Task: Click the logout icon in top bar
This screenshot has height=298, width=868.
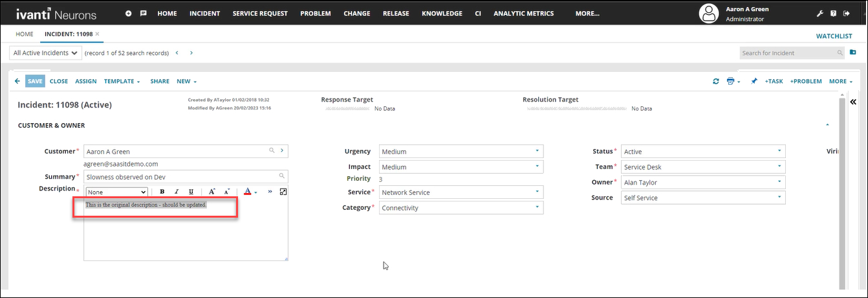Action: pyautogui.click(x=847, y=14)
